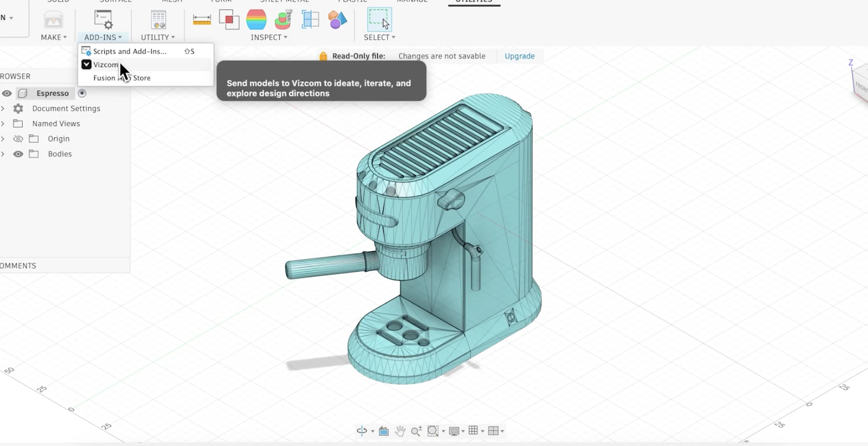Open the Zoom Window dropdown arrow
The width and height of the screenshot is (868, 446).
coord(443,431)
